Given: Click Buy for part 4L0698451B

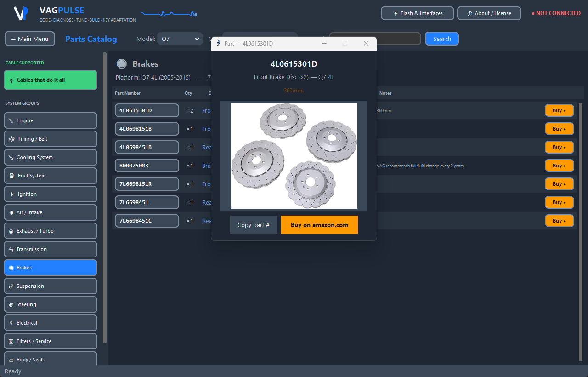Looking at the screenshot, I should tap(560, 147).
